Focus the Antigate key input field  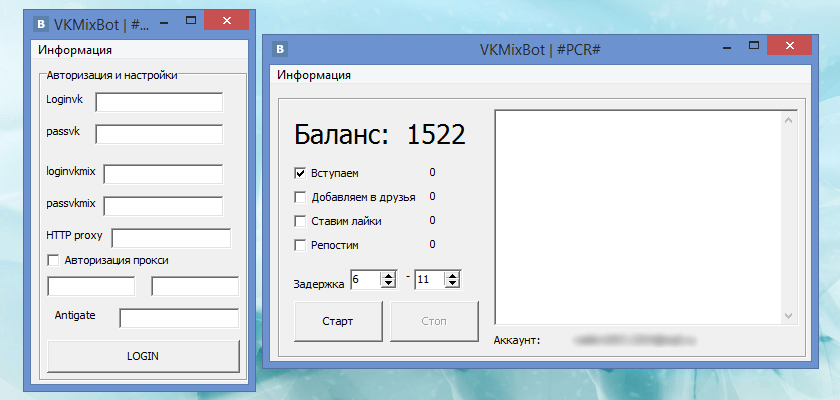[x=179, y=318]
